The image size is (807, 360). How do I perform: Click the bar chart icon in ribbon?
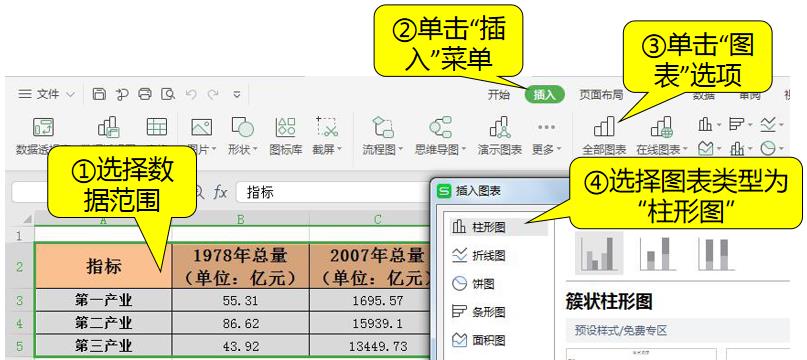737,124
